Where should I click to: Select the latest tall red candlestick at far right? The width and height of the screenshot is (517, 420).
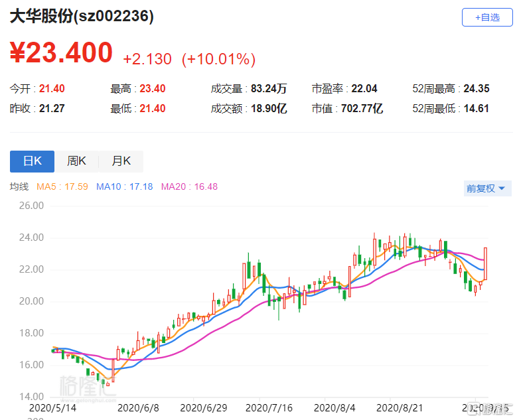(486, 263)
